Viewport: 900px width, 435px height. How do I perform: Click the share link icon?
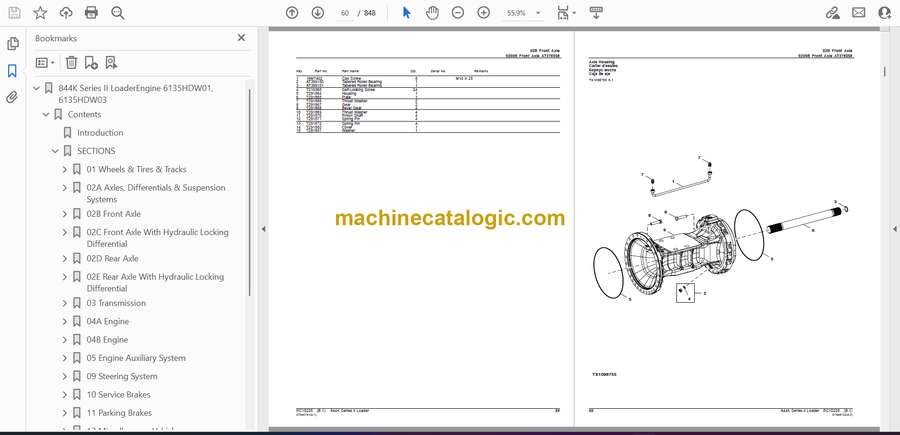[x=832, y=13]
